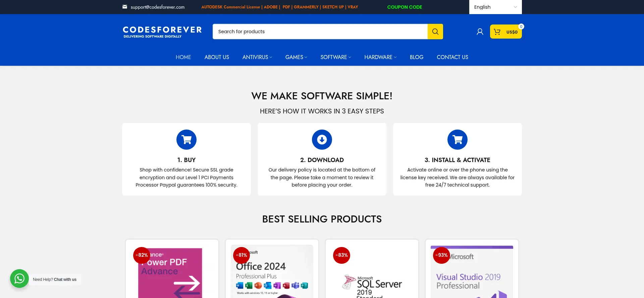Click the cart item count badge

tap(521, 27)
